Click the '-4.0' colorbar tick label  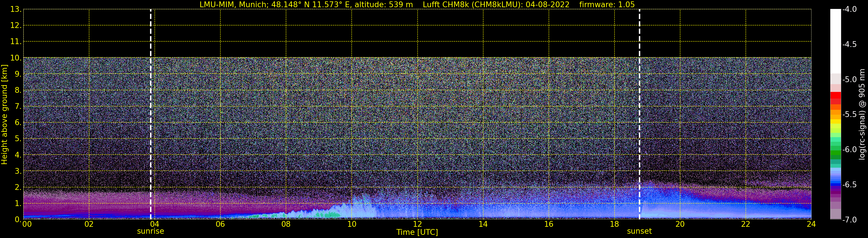point(850,10)
